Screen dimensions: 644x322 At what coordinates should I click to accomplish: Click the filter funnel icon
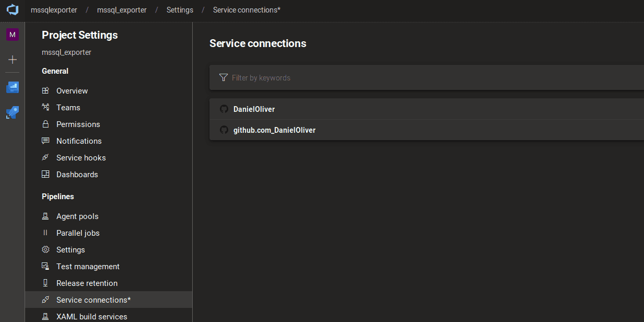(224, 77)
